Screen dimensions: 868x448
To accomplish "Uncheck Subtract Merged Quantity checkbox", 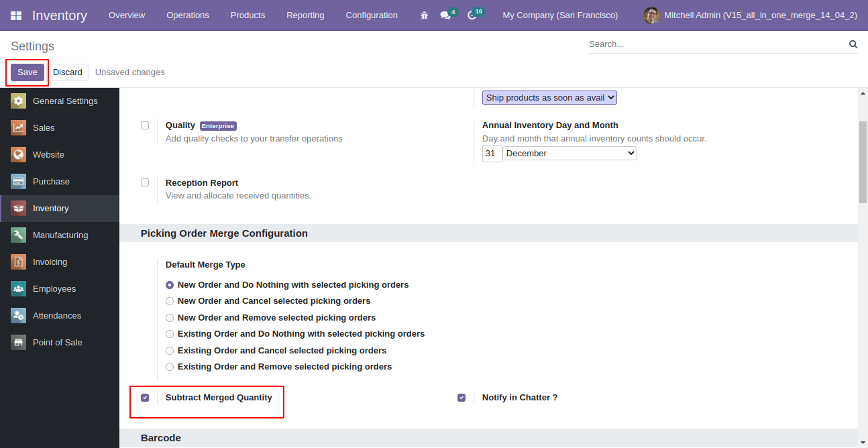I will click(x=145, y=398).
